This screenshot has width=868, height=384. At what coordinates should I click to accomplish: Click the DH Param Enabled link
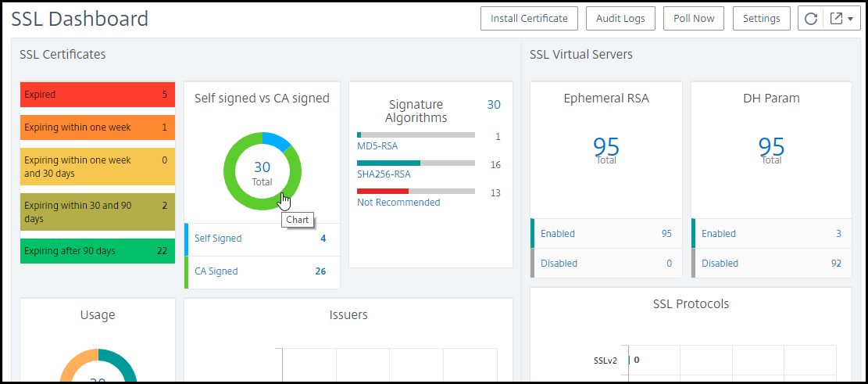pos(719,233)
